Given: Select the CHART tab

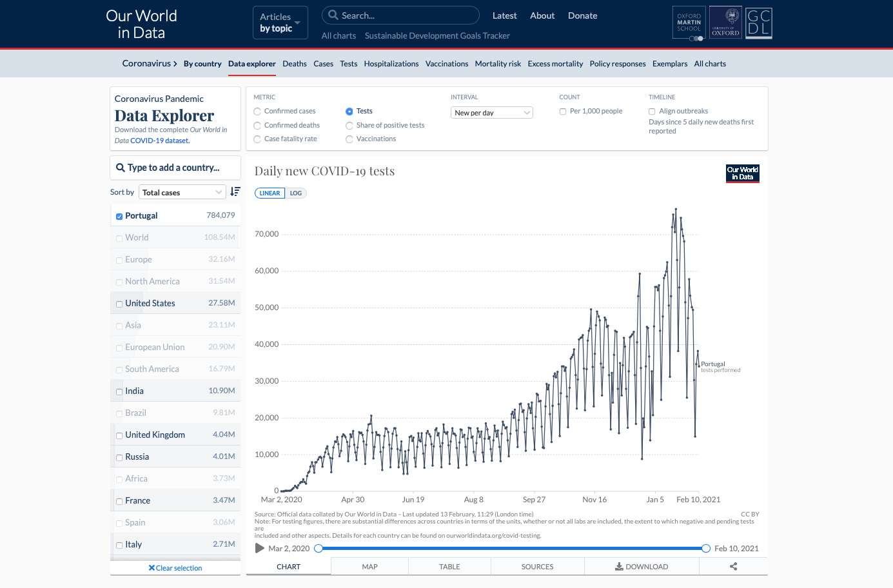Looking at the screenshot, I should coord(289,567).
